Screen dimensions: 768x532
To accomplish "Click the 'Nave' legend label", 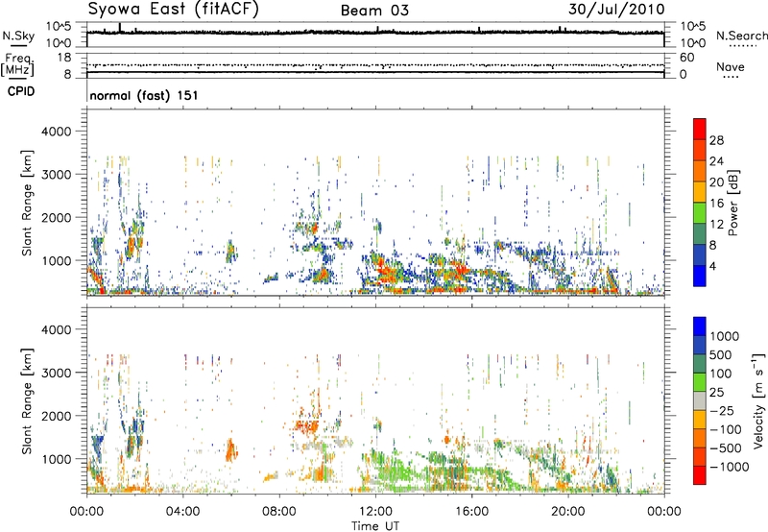I will click(x=731, y=66).
